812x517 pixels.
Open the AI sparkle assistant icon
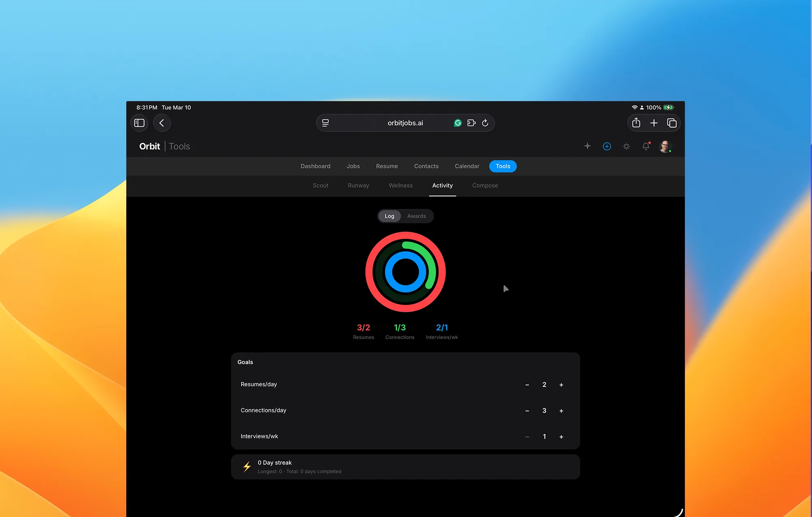587,146
